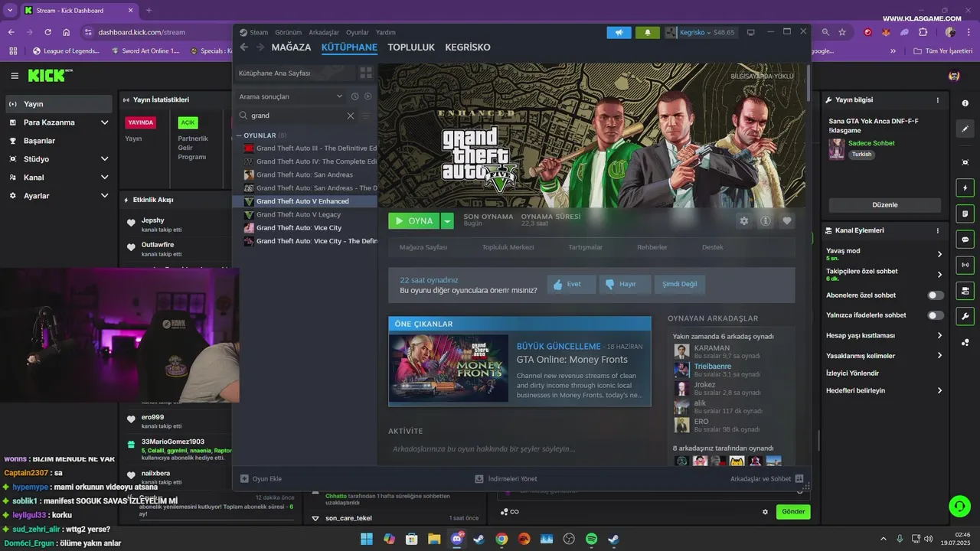Screen dimensions: 980x551
Task: Open the Kick chat bubble panel icon
Action: point(965,239)
